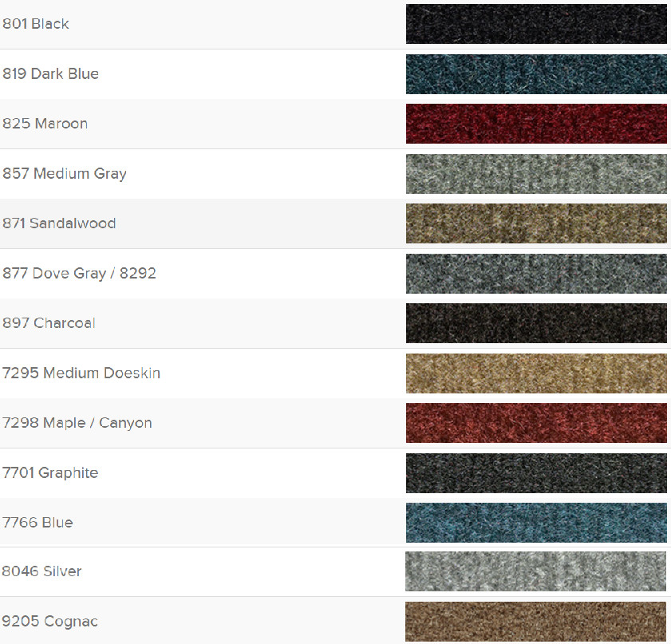Select the 819 Dark Blue carpet swatch
The image size is (671, 644).
tap(536, 74)
